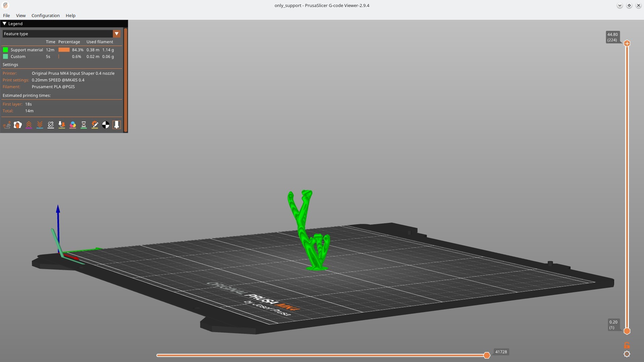This screenshot has height=362, width=644.
Task: Click 'Prusament PLA @PGIS' filament value
Action: pos(53,87)
